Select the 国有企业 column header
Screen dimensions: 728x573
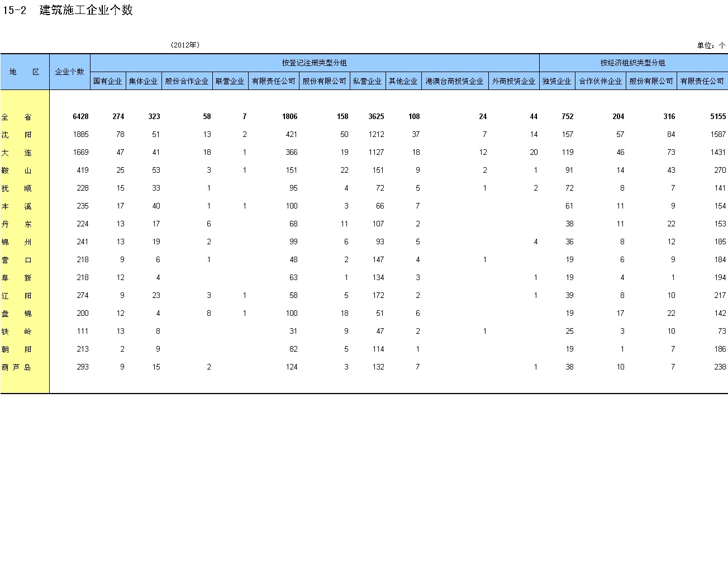click(108, 81)
